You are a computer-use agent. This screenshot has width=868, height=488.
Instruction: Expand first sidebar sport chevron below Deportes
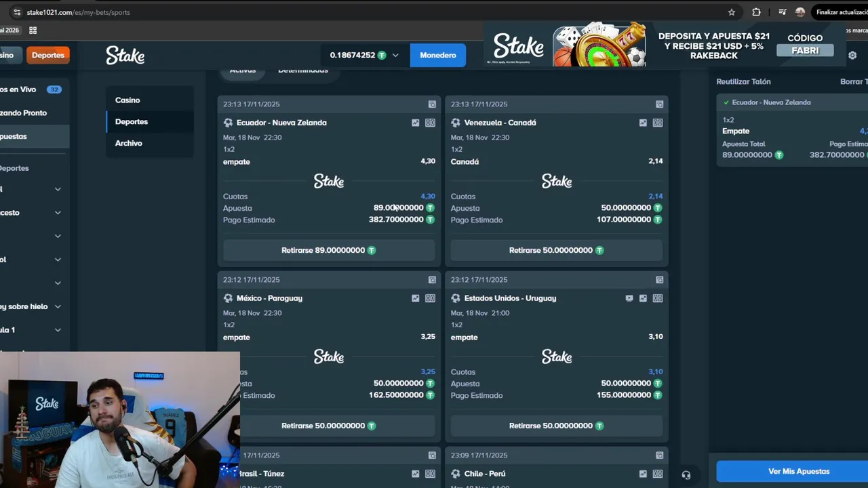tap(58, 189)
